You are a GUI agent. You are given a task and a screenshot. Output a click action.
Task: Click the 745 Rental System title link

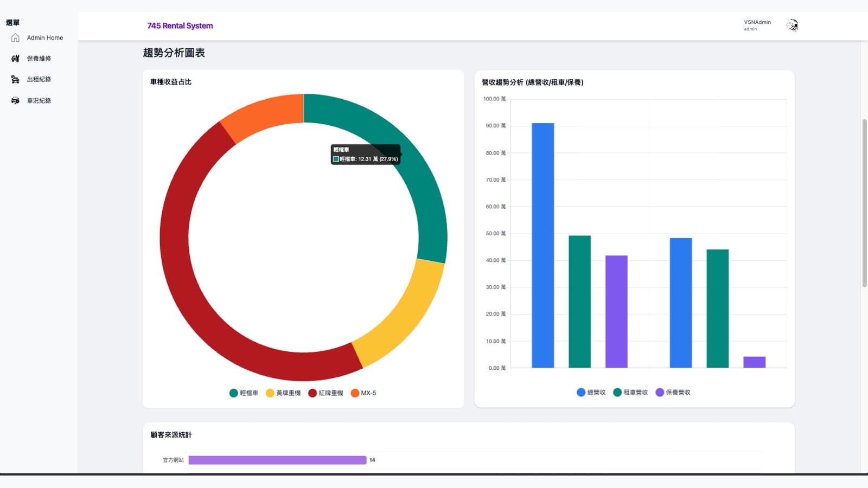click(180, 25)
